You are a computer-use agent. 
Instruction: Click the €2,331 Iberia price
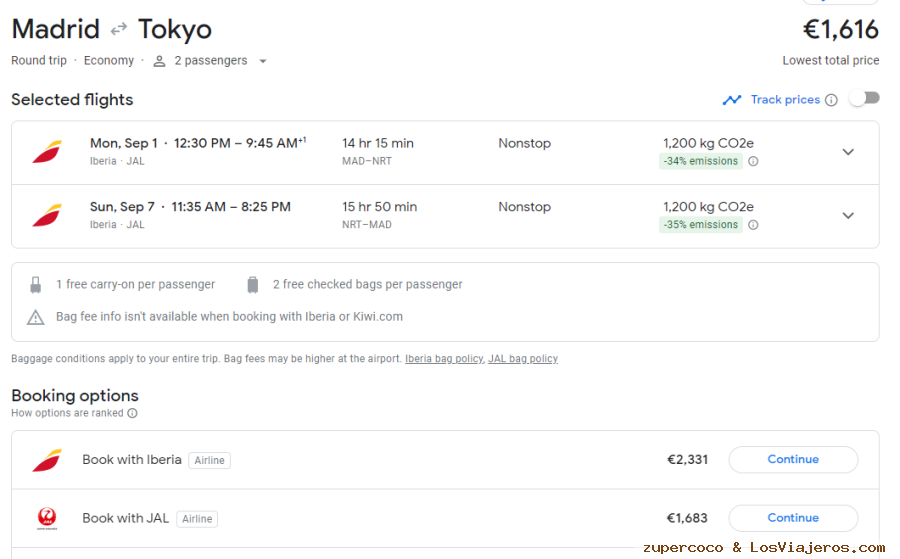(687, 460)
